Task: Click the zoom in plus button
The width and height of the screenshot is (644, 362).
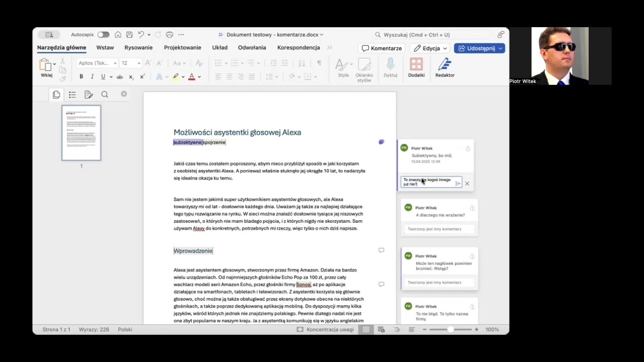Action: [x=476, y=329]
